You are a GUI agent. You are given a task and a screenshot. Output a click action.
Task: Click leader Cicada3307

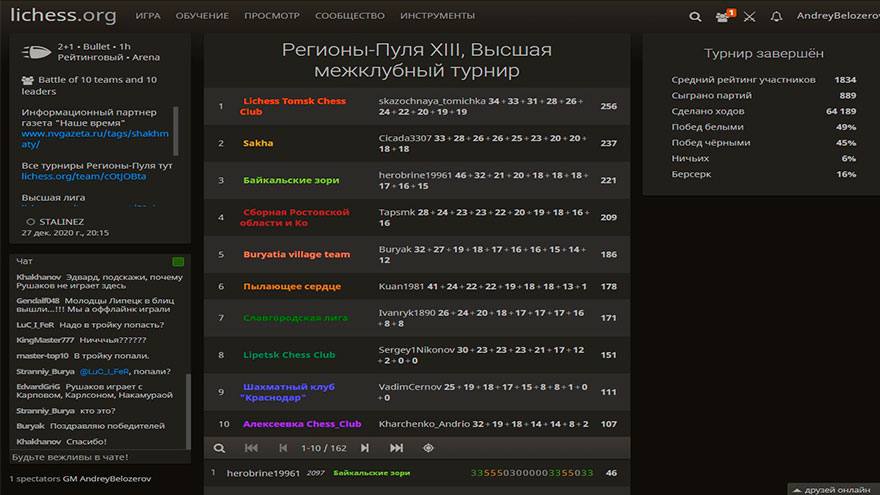(x=405, y=138)
